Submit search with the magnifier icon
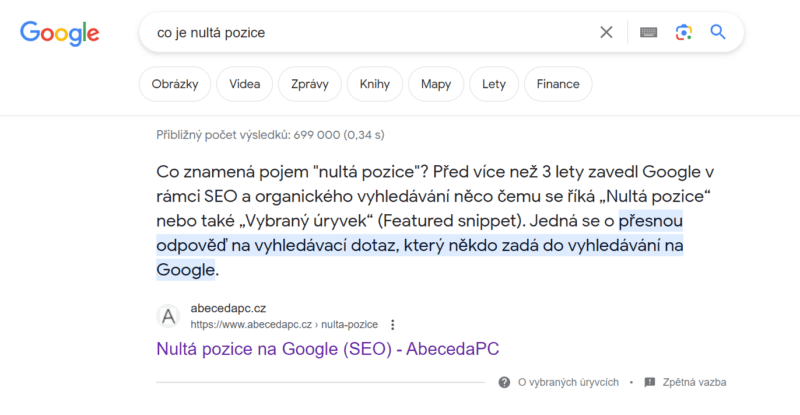Screen dimensions: 800x415 click(x=718, y=32)
